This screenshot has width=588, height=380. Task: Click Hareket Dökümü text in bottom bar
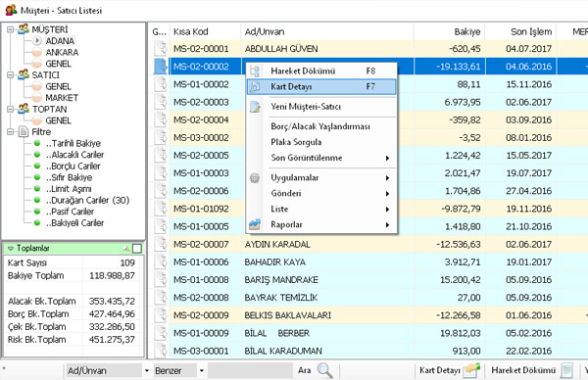coord(523,370)
